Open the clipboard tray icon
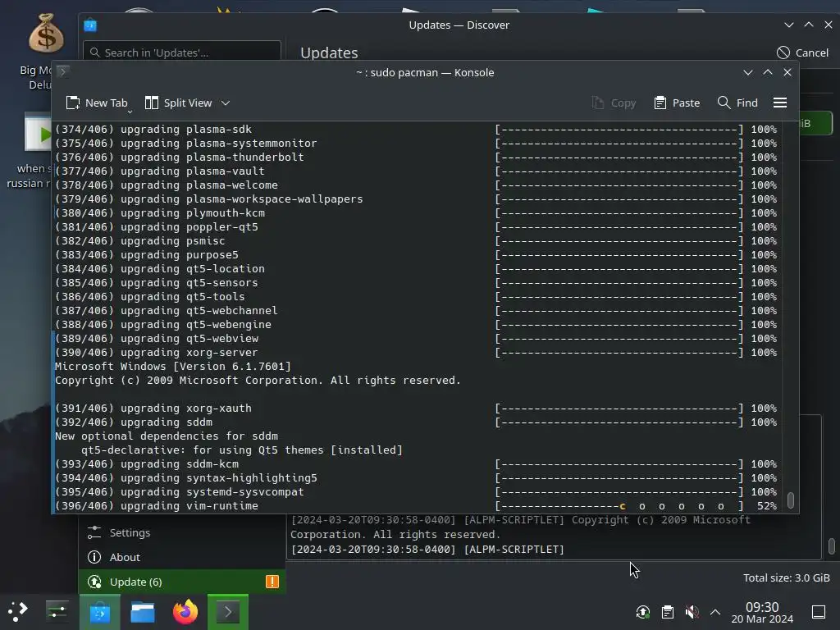The image size is (840, 630). tap(668, 612)
